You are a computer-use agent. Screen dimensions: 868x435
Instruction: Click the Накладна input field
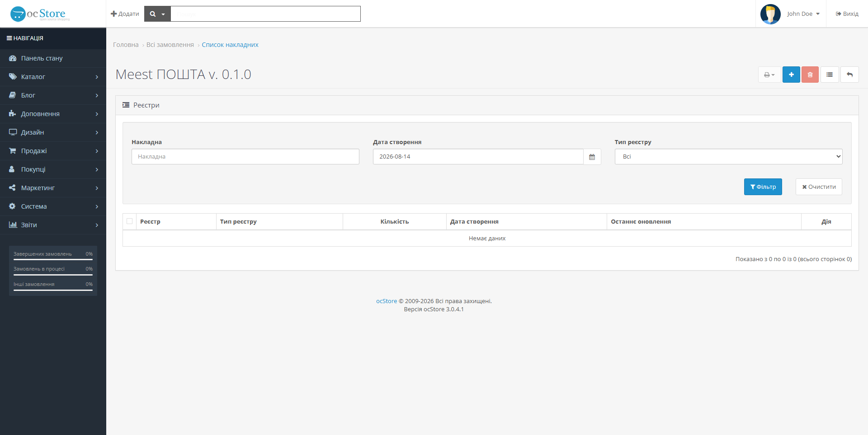245,157
